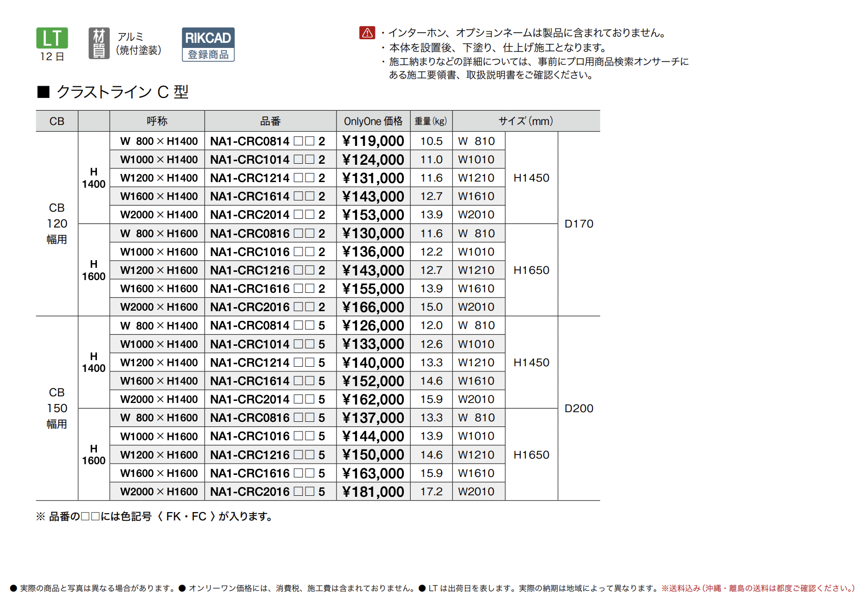Image resolution: width=868 pixels, height=606 pixels.
Task: Click the price ¥150,000
Action: pyautogui.click(x=373, y=455)
